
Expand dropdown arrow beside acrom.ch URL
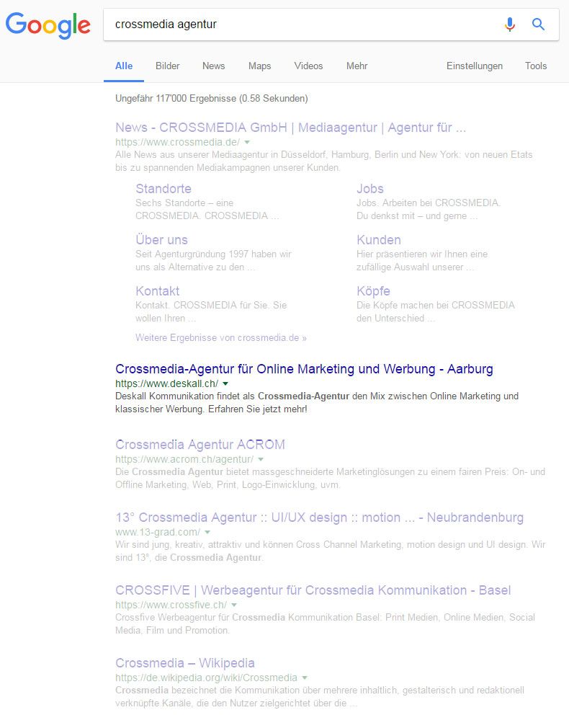point(261,459)
